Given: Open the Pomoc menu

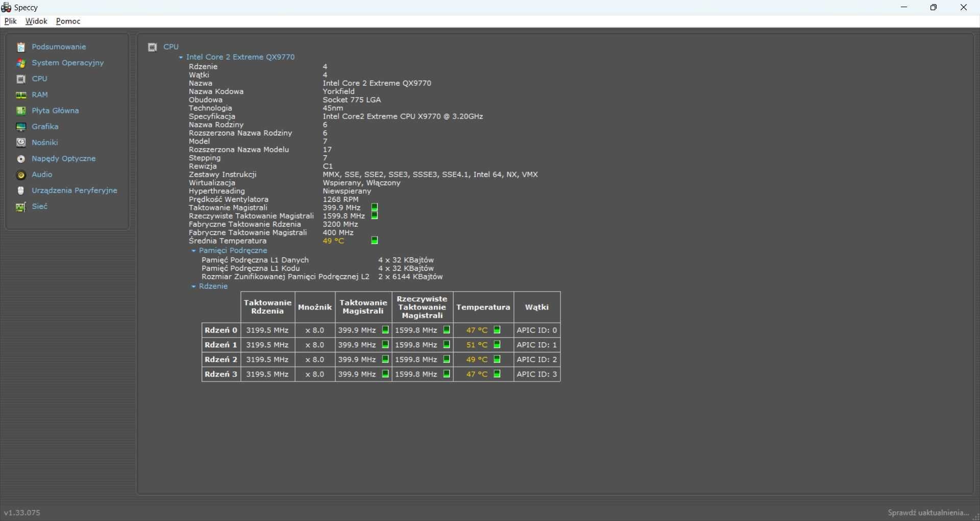Looking at the screenshot, I should point(68,21).
